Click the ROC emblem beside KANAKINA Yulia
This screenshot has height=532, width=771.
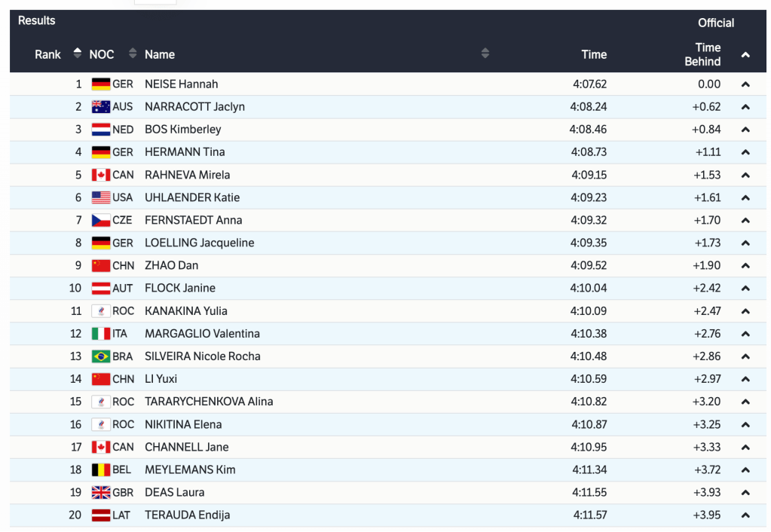coord(101,311)
